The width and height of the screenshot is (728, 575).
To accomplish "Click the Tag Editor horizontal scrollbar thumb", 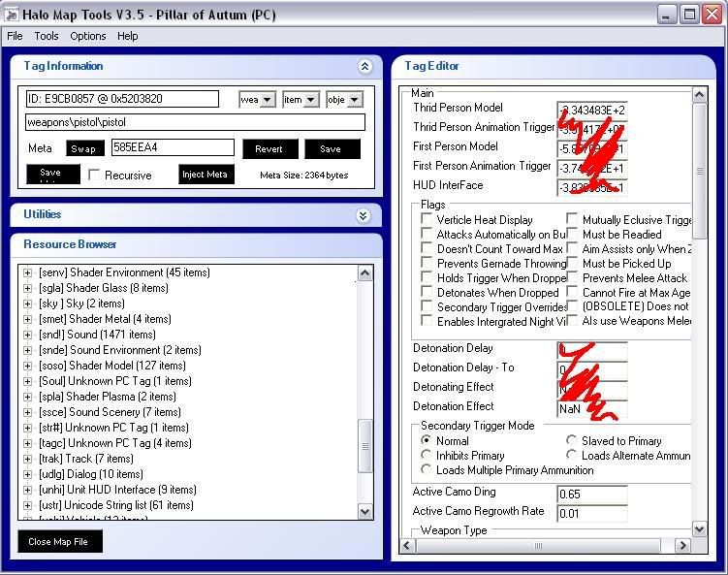I will click(x=538, y=546).
